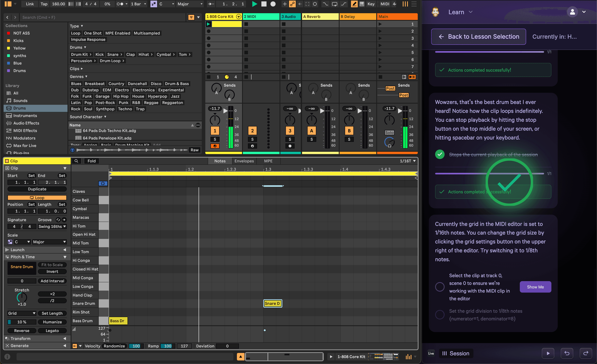Toggle Loop in the clip panel
Screen dimensions: 597x364
coord(37,197)
